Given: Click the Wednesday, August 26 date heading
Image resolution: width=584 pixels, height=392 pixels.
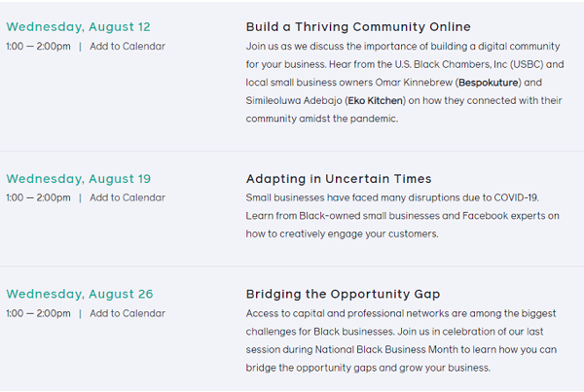Looking at the screenshot, I should tap(79, 294).
